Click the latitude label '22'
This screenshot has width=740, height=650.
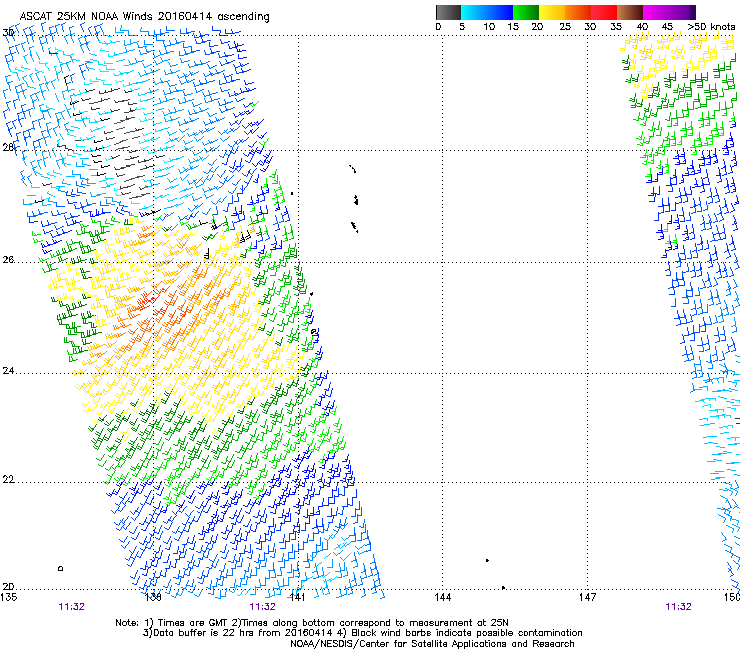pyautogui.click(x=8, y=480)
